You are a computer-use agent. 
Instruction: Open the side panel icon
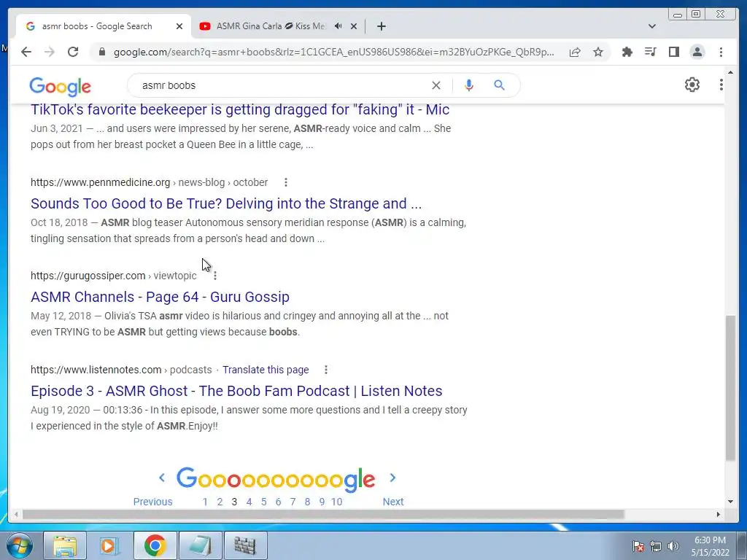673,52
